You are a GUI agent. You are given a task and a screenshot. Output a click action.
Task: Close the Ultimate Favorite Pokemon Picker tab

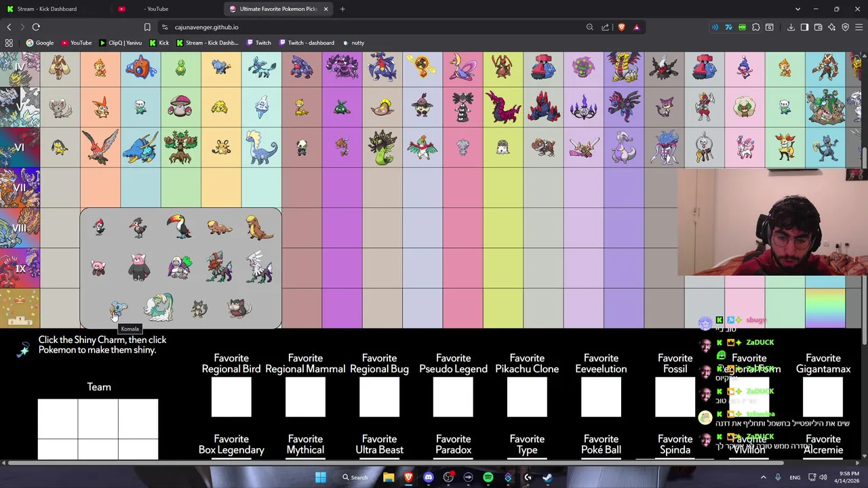325,9
